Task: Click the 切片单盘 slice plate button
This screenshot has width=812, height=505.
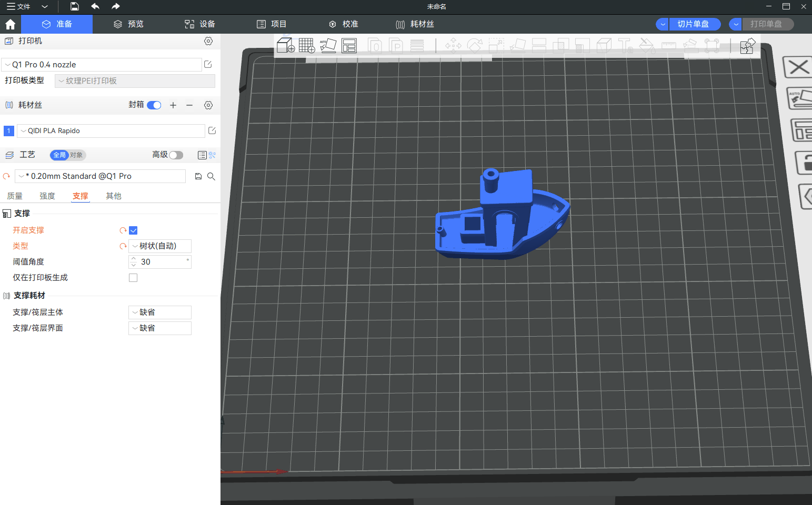Action: 693,24
